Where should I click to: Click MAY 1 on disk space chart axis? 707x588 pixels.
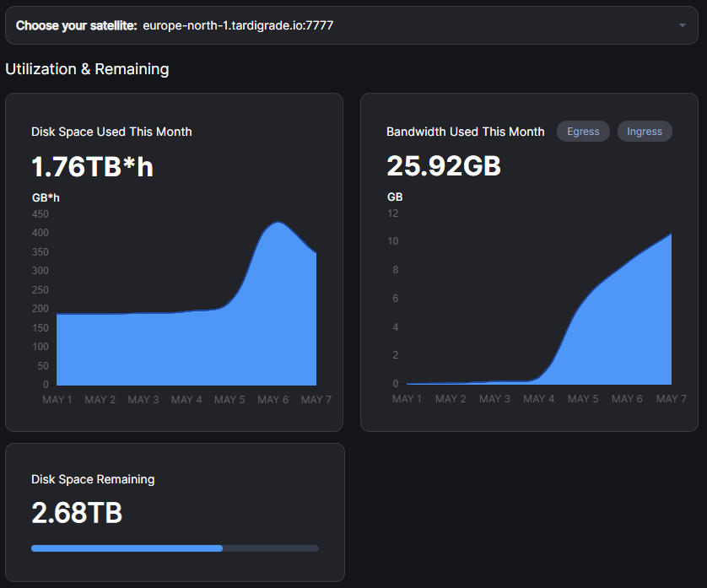pyautogui.click(x=57, y=399)
